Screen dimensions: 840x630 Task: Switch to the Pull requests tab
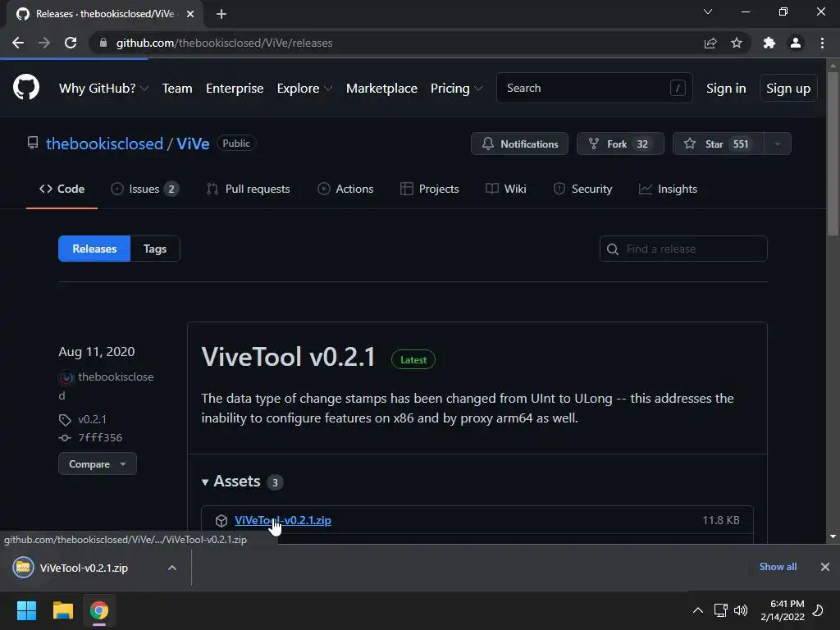(x=248, y=189)
